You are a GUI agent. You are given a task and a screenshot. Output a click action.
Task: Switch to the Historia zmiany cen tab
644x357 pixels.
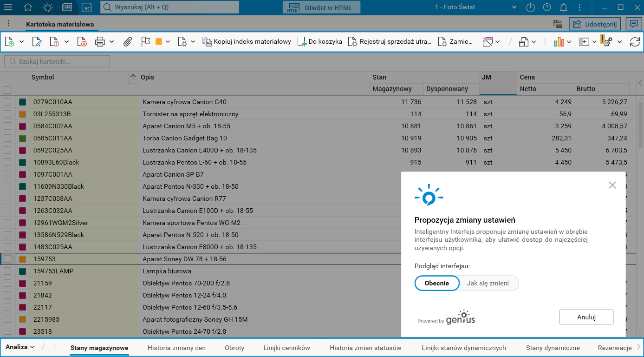[176, 348]
